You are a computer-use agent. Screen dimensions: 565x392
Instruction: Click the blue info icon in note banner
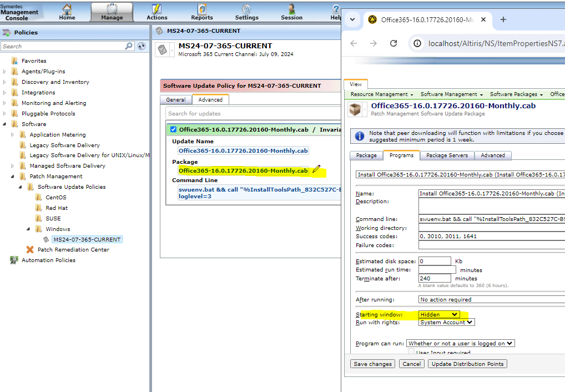tap(360, 136)
